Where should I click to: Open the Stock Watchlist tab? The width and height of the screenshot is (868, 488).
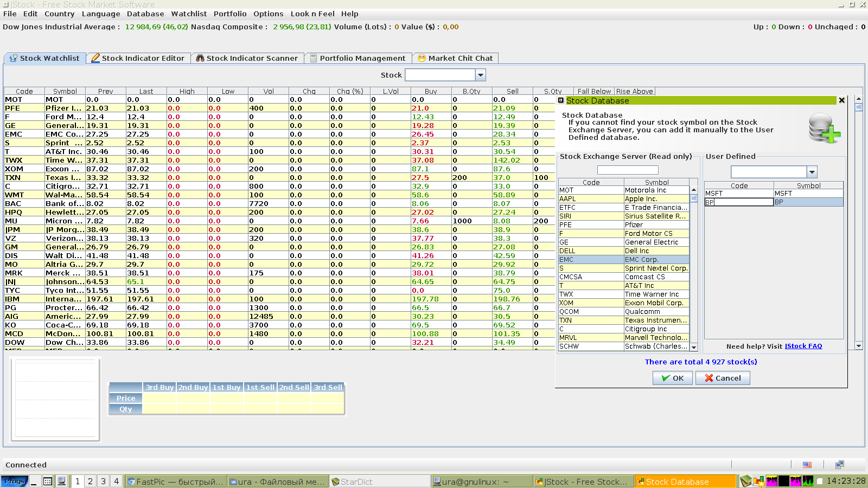coord(44,58)
